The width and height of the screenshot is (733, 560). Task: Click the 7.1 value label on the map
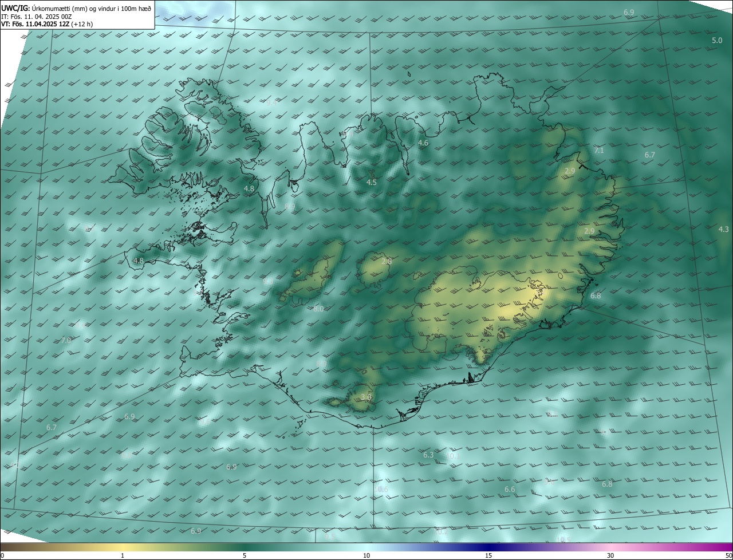[599, 151]
